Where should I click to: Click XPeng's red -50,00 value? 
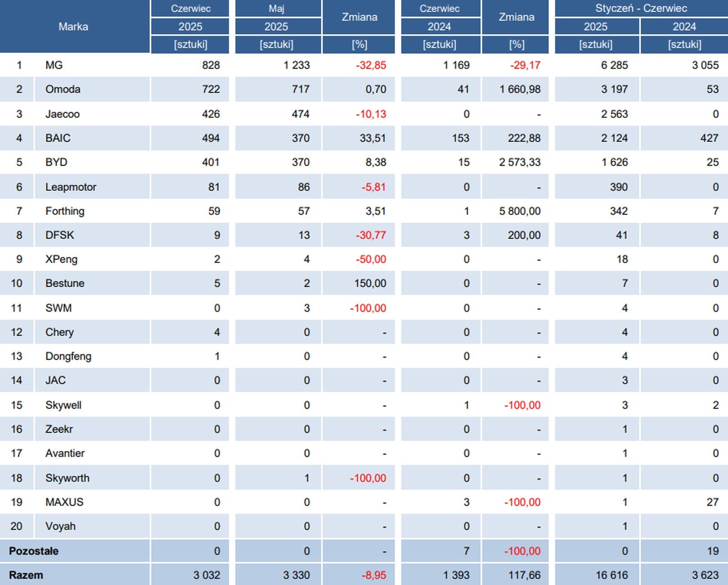[x=371, y=259]
